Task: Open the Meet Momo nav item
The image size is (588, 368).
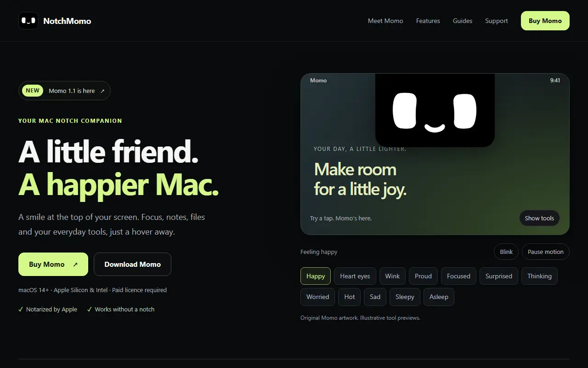Action: [385, 21]
